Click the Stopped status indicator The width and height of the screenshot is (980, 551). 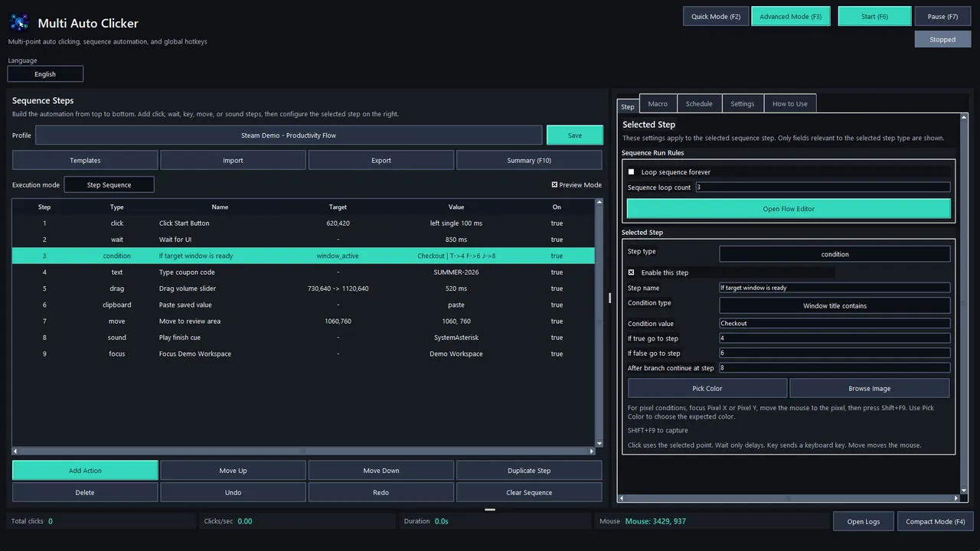coord(942,39)
